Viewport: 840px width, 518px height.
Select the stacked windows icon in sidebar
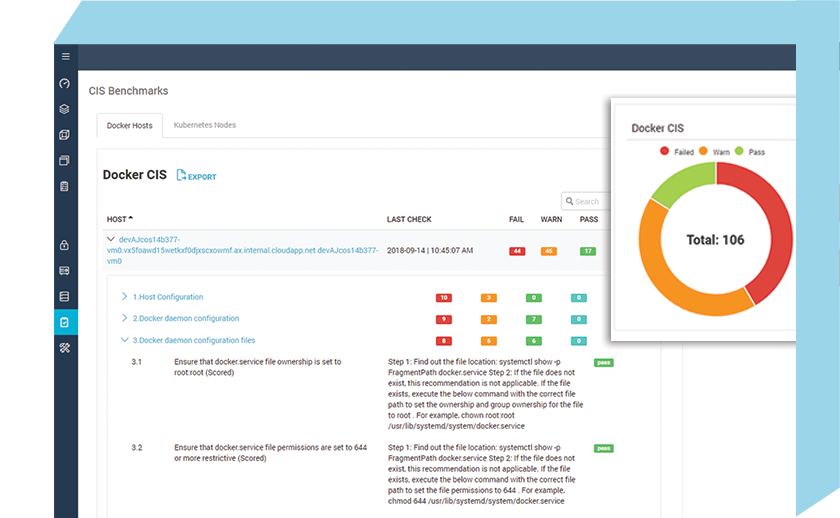(x=64, y=160)
